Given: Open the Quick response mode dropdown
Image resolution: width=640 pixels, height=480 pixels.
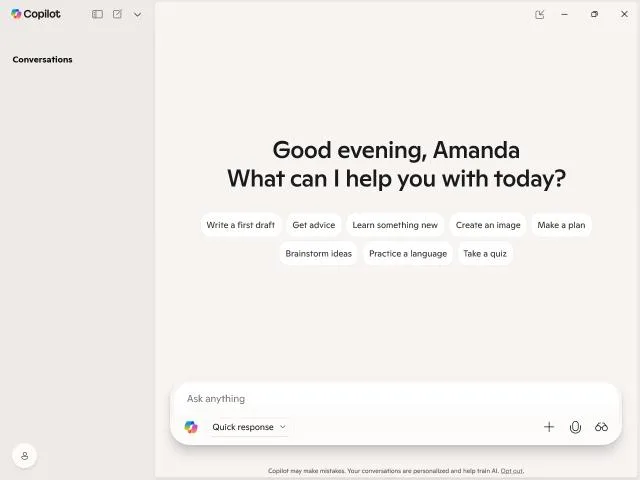Looking at the screenshot, I should (249, 427).
